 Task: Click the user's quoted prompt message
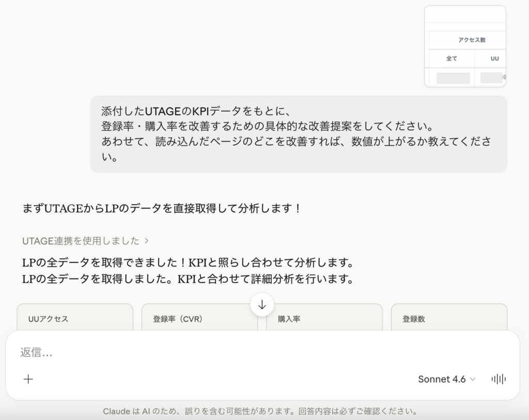point(298,133)
